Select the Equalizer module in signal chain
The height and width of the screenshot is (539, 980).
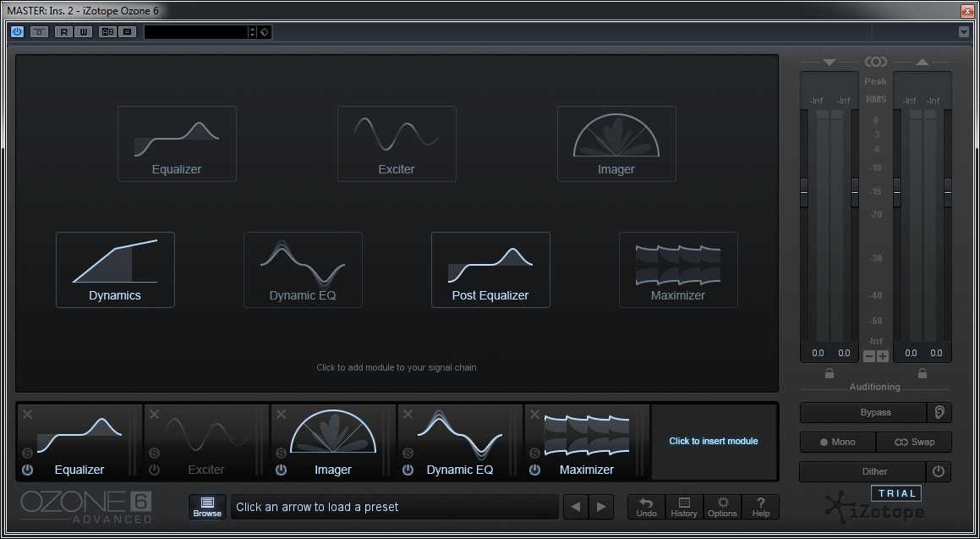pyautogui.click(x=79, y=442)
